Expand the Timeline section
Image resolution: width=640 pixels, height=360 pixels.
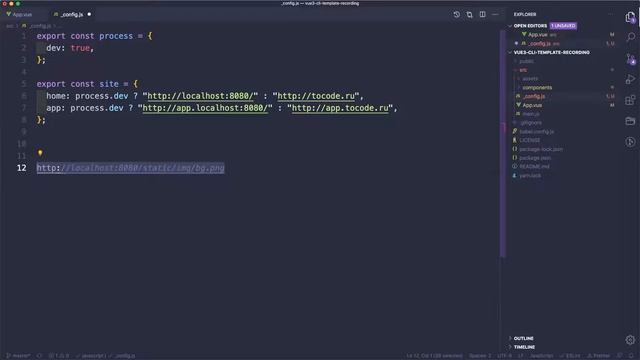[x=524, y=347]
